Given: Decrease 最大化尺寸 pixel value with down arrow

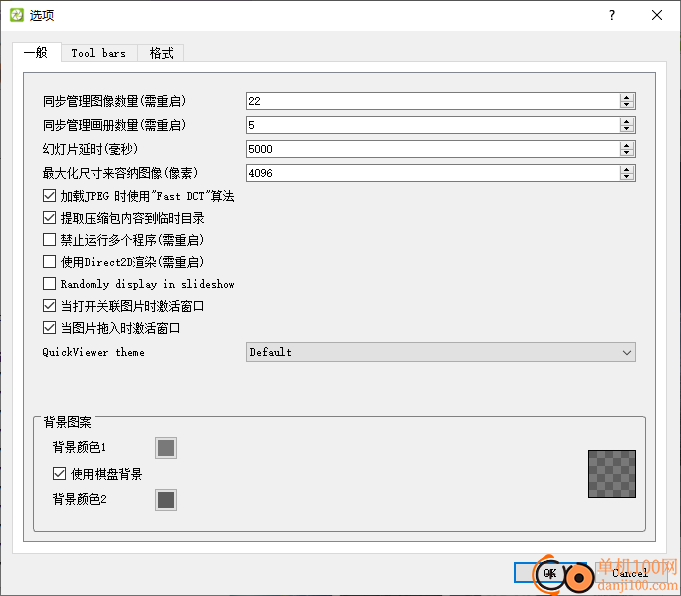Looking at the screenshot, I should click(x=626, y=177).
